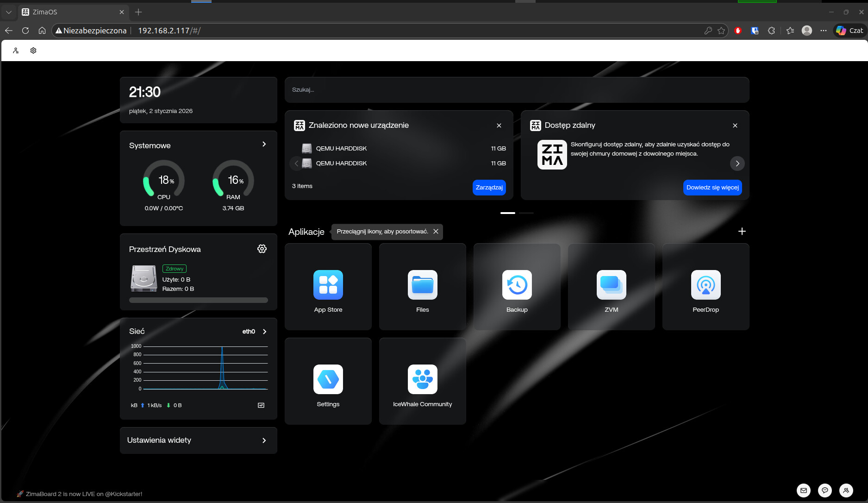Screen dimensions: 868x503
Task: Open browser extensions menu
Action: point(771,31)
